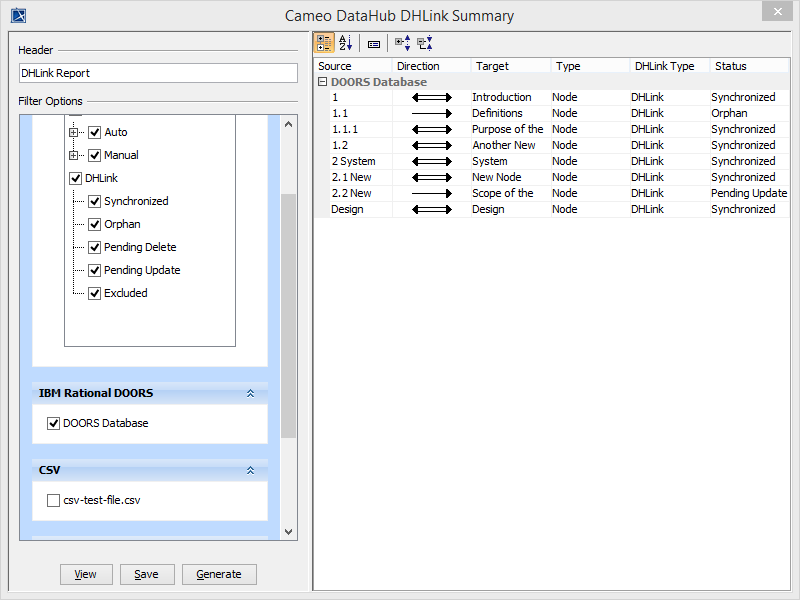Expand the Auto tree node

click(x=73, y=132)
